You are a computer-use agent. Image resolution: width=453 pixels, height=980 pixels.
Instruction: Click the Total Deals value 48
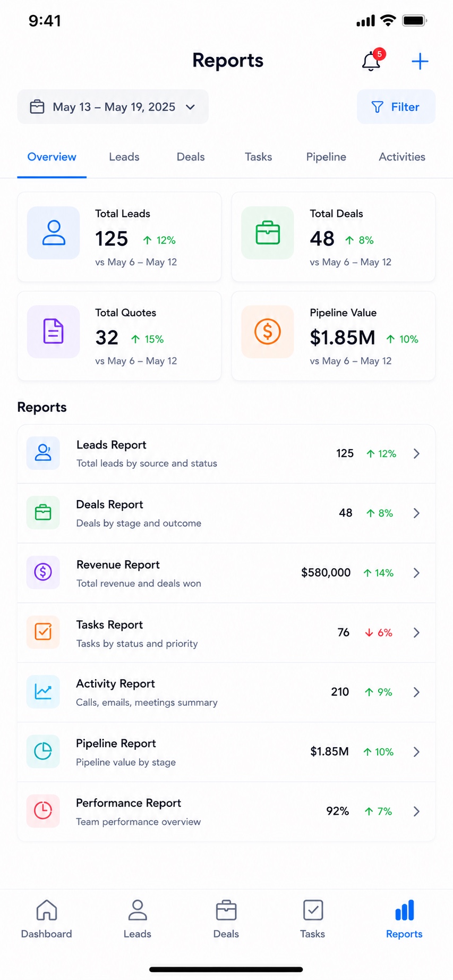[322, 239]
